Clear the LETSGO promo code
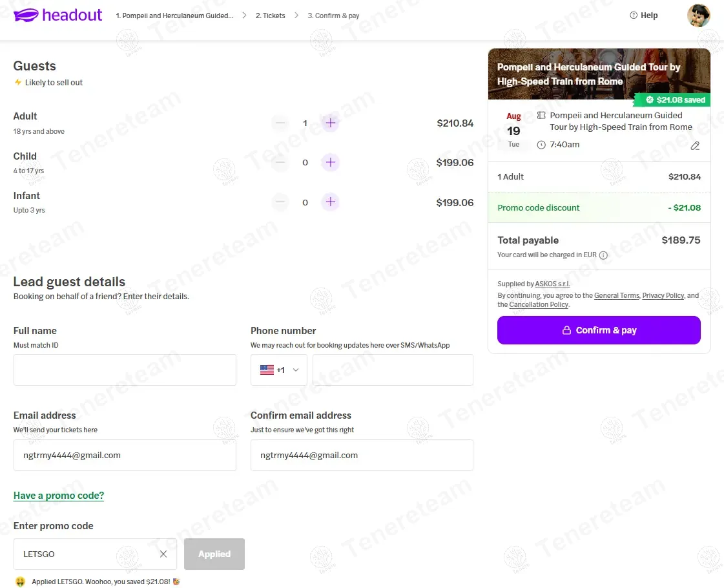The height and width of the screenshot is (588, 724). click(x=163, y=554)
